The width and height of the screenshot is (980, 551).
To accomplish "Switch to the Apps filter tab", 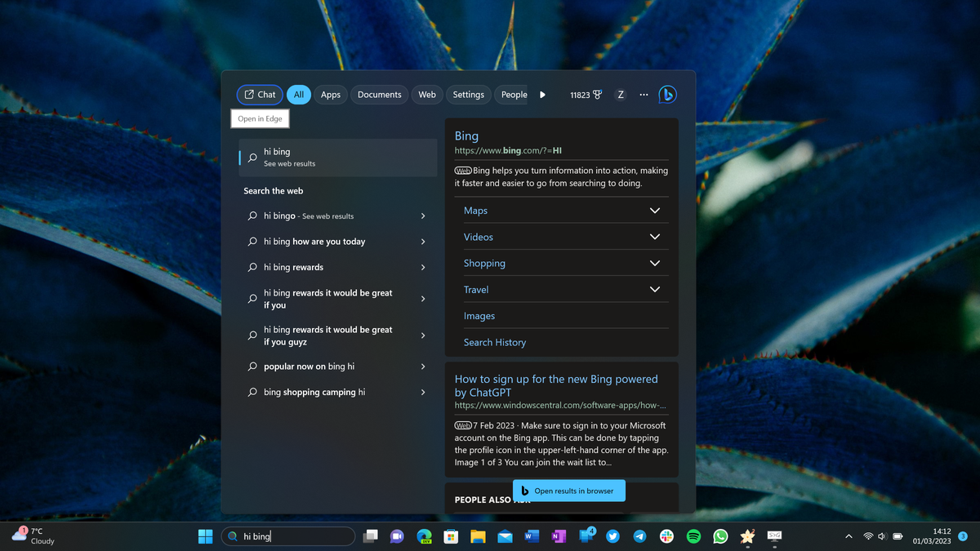I will coord(330,94).
